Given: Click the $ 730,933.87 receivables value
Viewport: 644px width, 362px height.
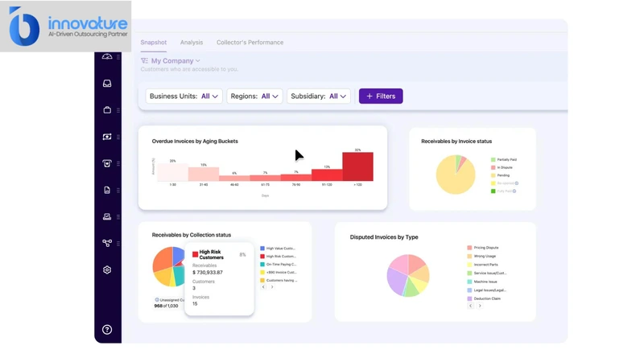Looking at the screenshot, I should point(208,273).
